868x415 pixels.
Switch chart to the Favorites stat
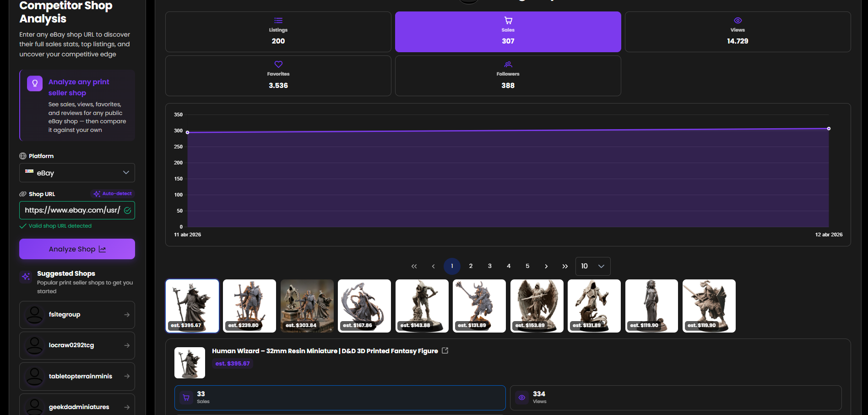278,76
